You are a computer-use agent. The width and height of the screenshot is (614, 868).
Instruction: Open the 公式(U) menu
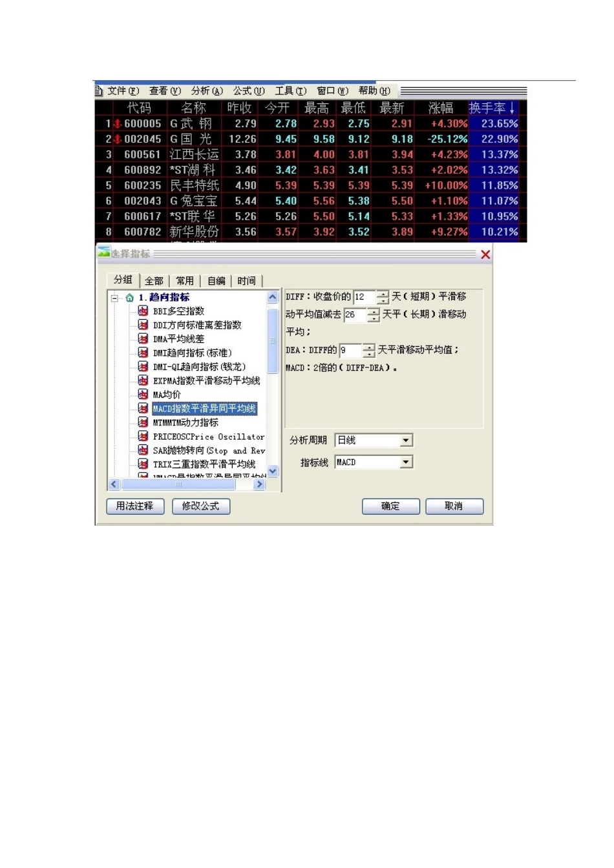(249, 91)
